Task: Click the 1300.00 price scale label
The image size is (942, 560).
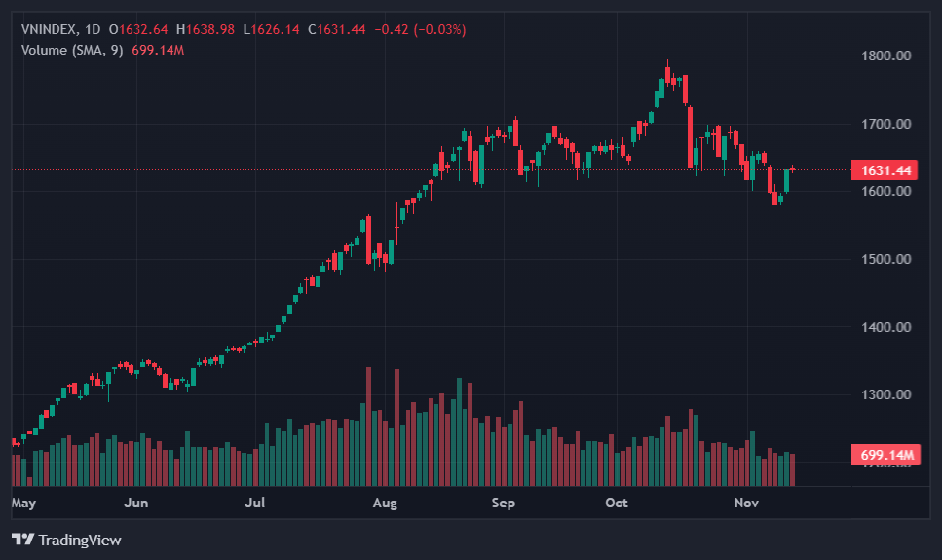Action: tap(886, 394)
